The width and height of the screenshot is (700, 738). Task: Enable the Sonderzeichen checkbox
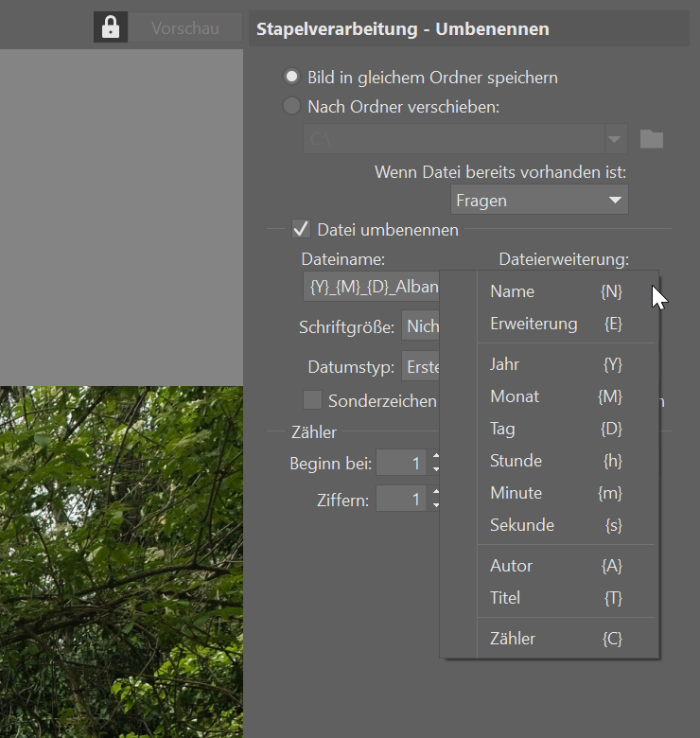[312, 400]
